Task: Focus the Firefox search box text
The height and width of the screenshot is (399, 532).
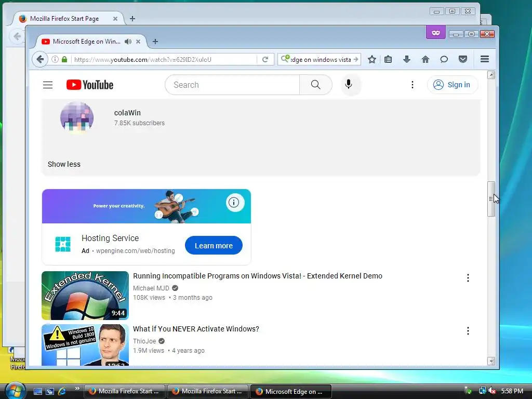Action: click(321, 59)
